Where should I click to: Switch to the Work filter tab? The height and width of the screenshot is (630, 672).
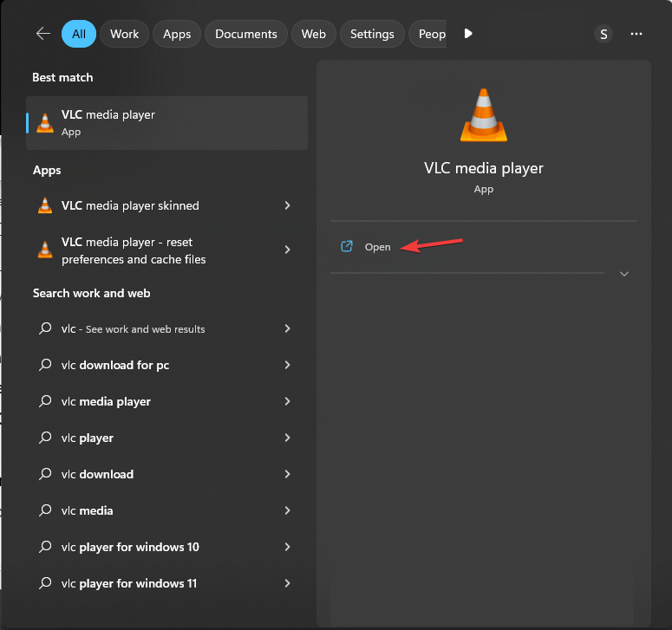[124, 34]
